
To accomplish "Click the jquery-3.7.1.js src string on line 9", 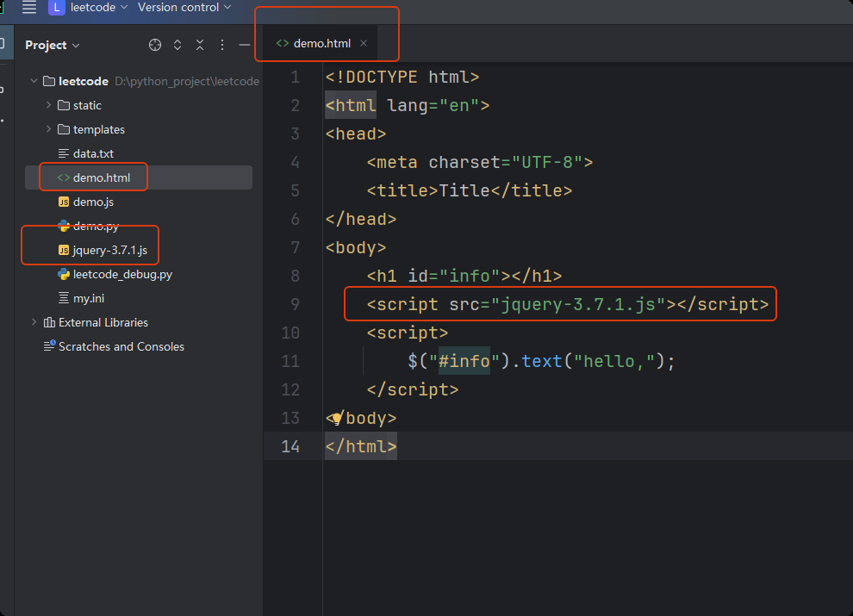I will click(579, 304).
